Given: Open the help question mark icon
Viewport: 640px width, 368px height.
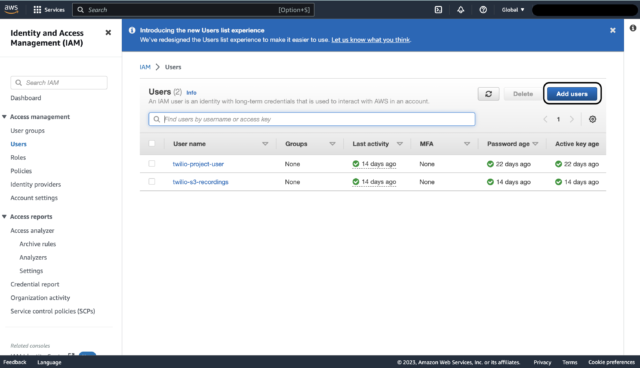Looking at the screenshot, I should click(x=483, y=10).
